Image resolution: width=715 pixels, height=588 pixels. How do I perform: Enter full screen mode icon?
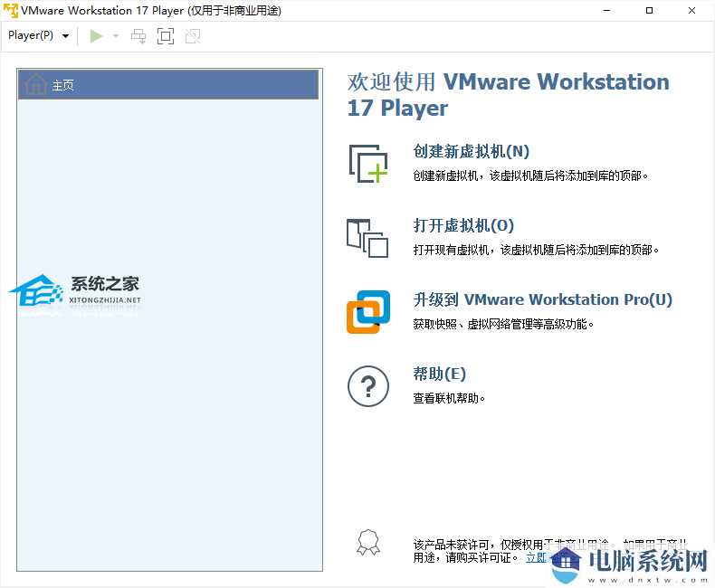165,36
